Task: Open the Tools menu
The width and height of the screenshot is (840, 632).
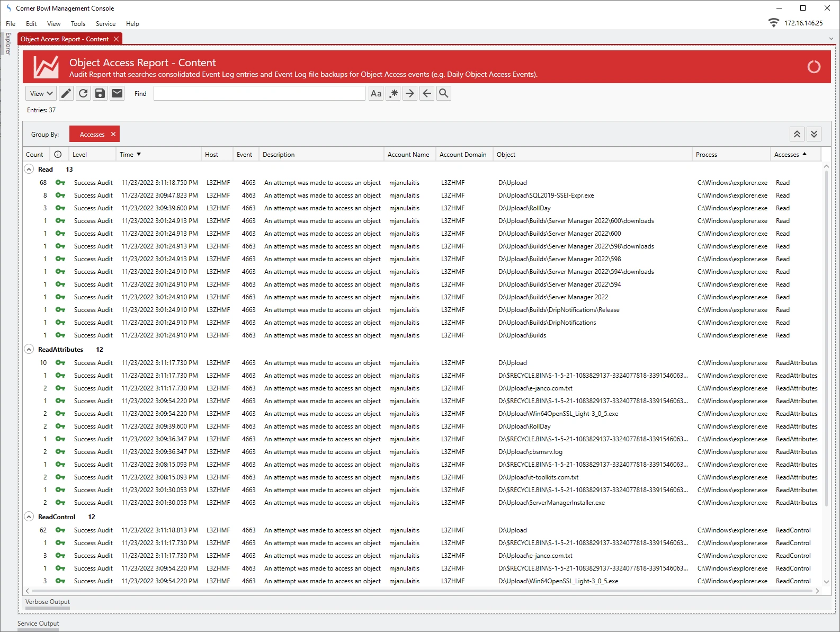Action: coord(78,24)
